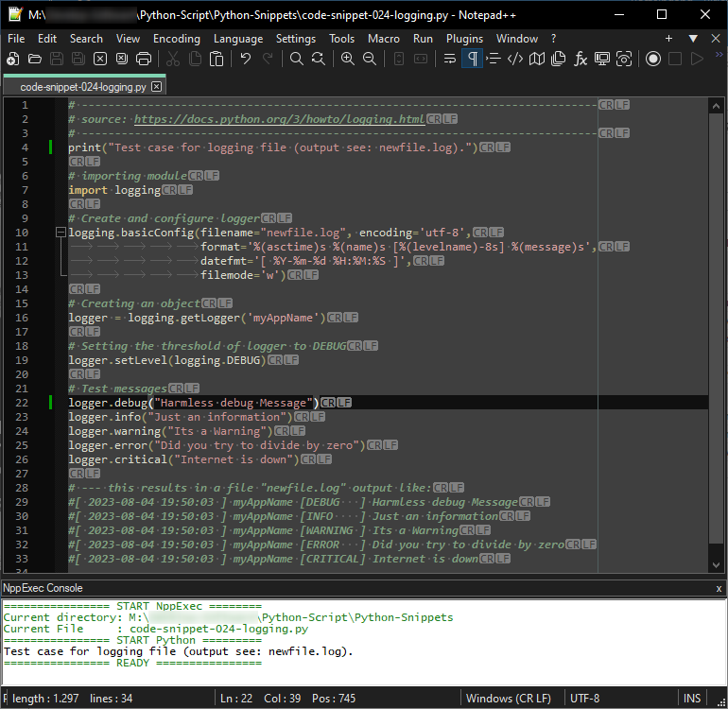Open the Function List fx icon

coord(581,59)
